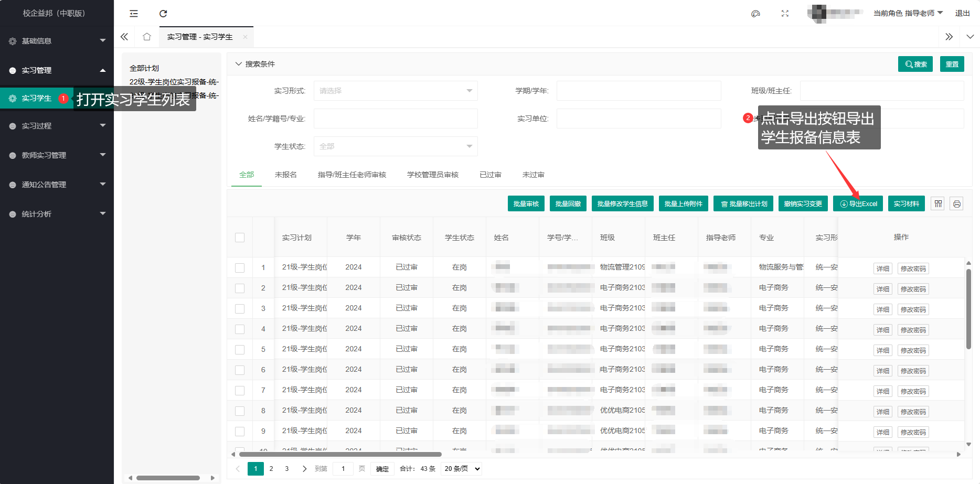Toggle fullscreen mode icon
Screen dimensions: 980x484
click(785, 14)
